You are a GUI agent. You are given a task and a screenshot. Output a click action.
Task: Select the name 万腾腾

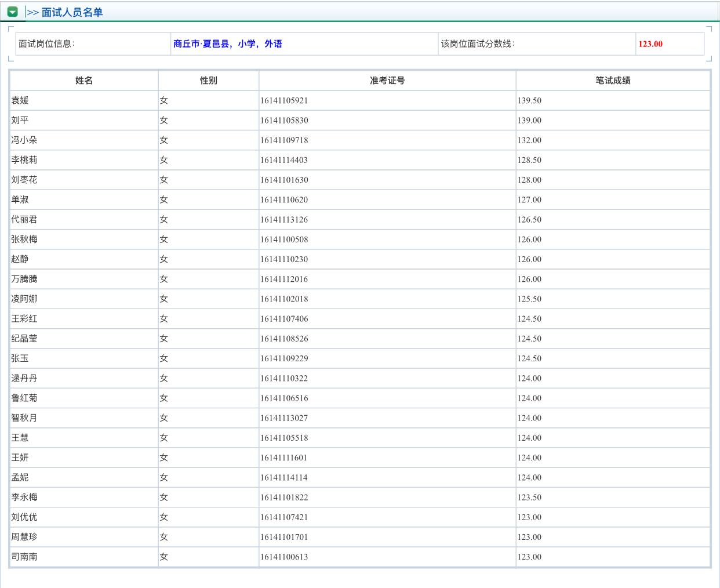click(x=24, y=279)
